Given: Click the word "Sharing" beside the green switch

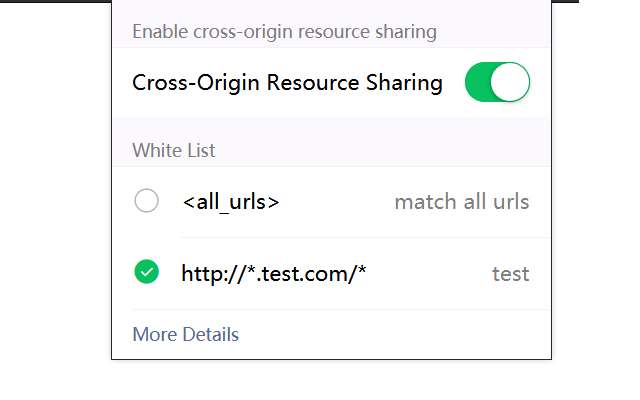Looking at the screenshot, I should 404,83.
